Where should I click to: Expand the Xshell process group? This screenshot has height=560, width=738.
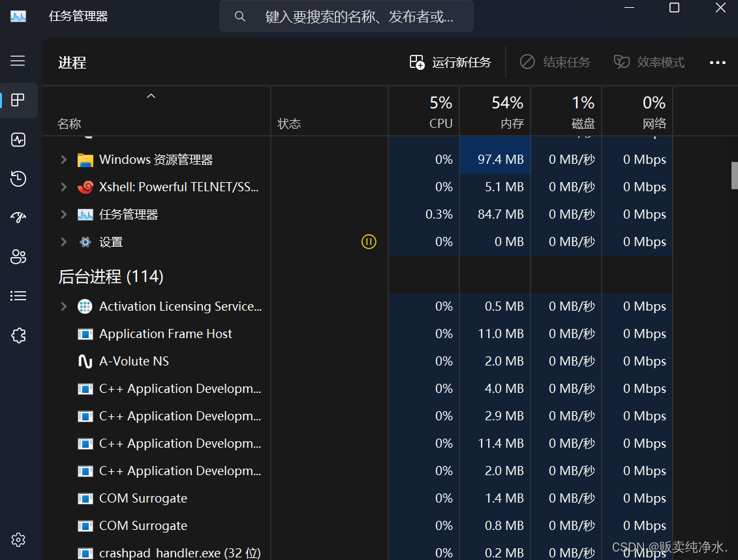tap(63, 187)
